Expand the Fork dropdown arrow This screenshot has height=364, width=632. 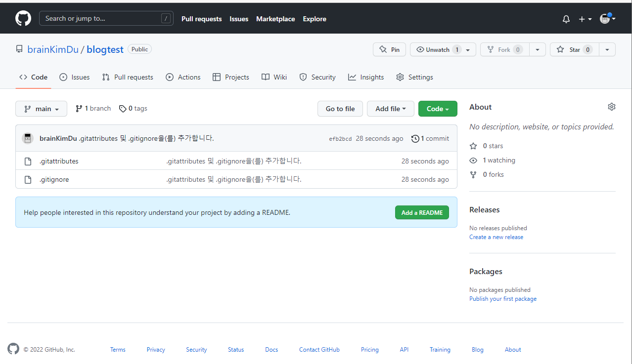pos(538,49)
